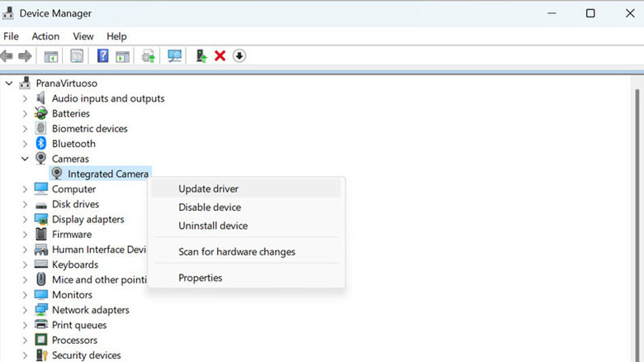This screenshot has width=644, height=362.
Task: Select Disable device in context menu
Action: click(210, 207)
